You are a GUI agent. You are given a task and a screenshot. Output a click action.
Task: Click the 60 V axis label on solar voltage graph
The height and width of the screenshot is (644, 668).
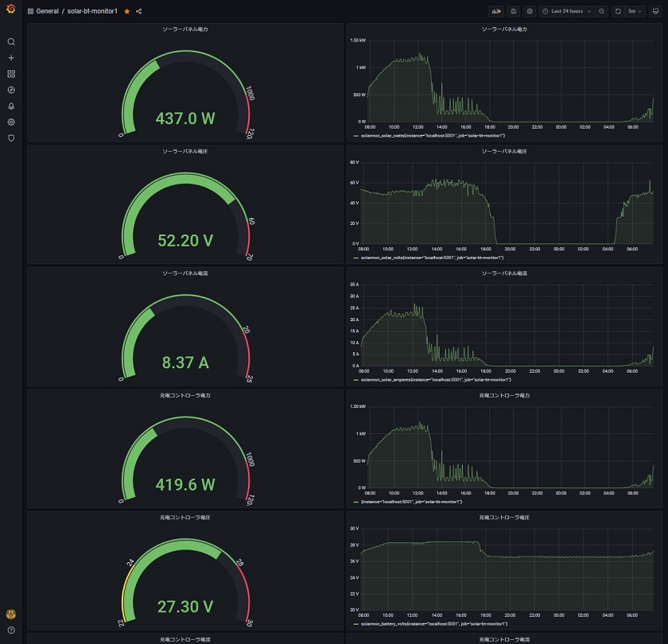[355, 183]
